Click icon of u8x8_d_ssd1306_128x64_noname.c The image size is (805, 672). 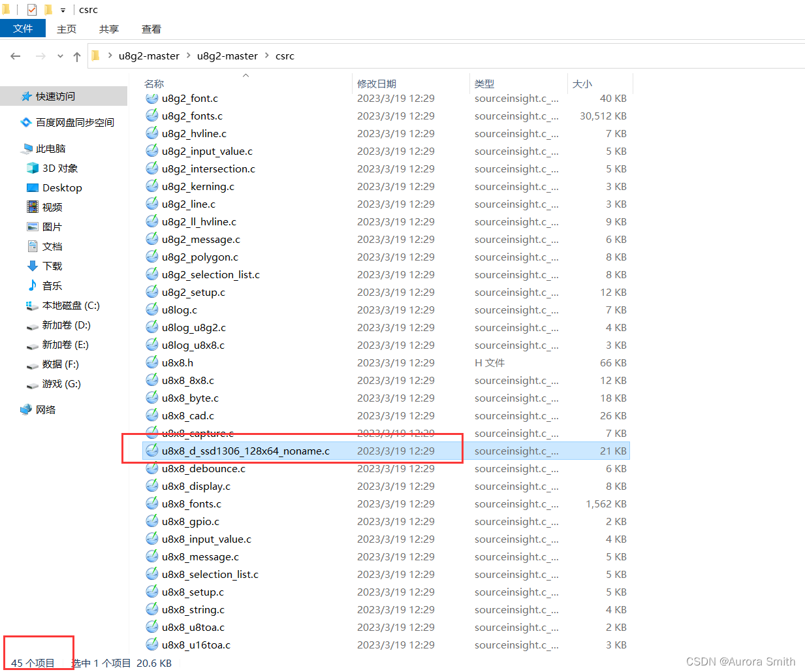[152, 451]
